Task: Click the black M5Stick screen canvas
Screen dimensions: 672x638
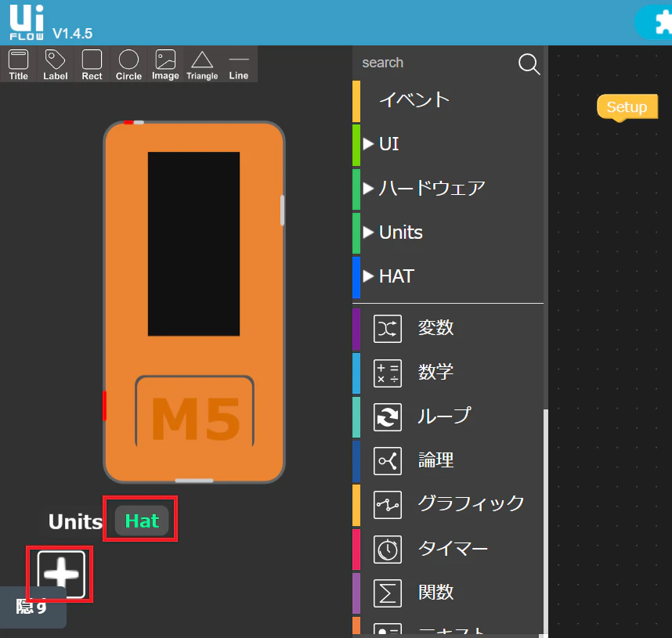Action: pyautogui.click(x=193, y=243)
